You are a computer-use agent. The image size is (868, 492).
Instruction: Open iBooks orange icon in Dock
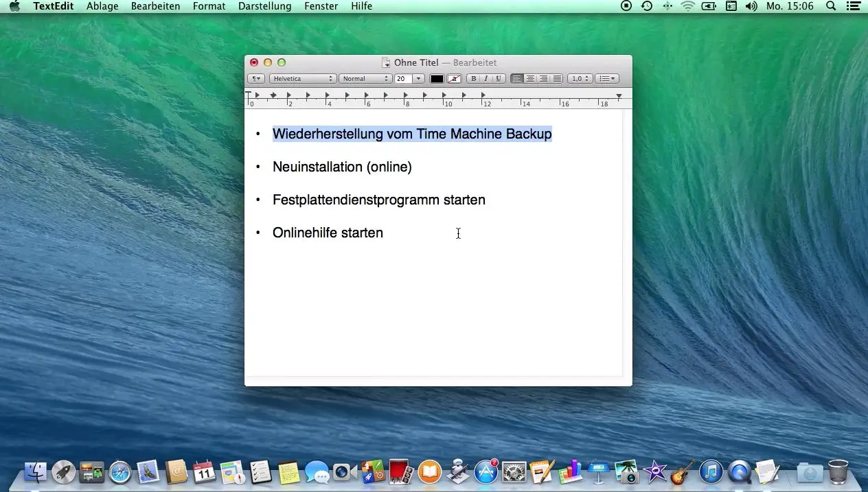[429, 471]
